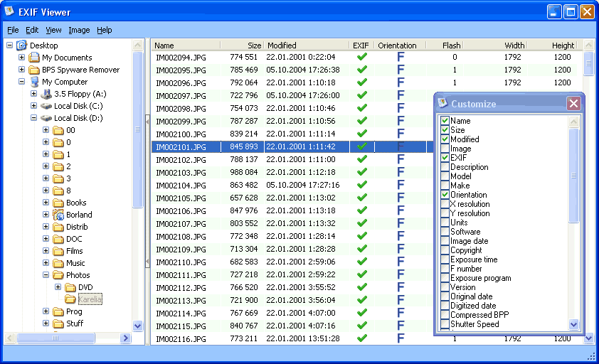This screenshot has width=599, height=364.
Task: Expand the Borland folder node
Action: pos(46,215)
